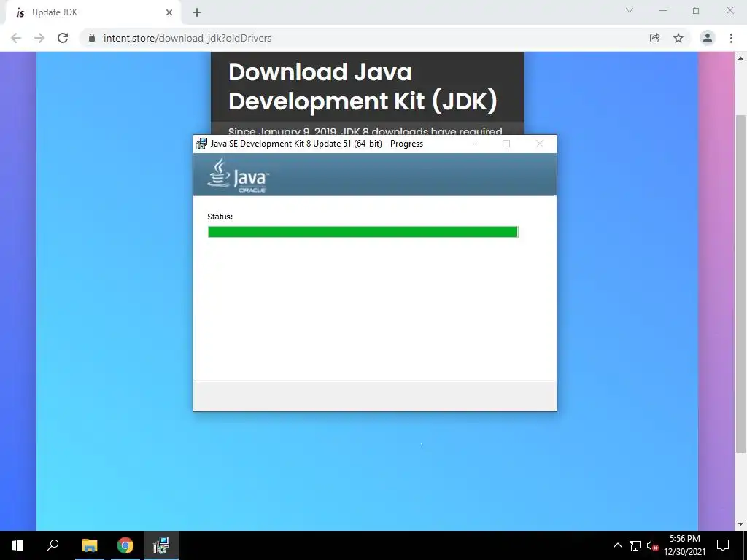Screen dimensions: 747x560
Task: Select the Java installer taskbar icon
Action: tap(161, 545)
